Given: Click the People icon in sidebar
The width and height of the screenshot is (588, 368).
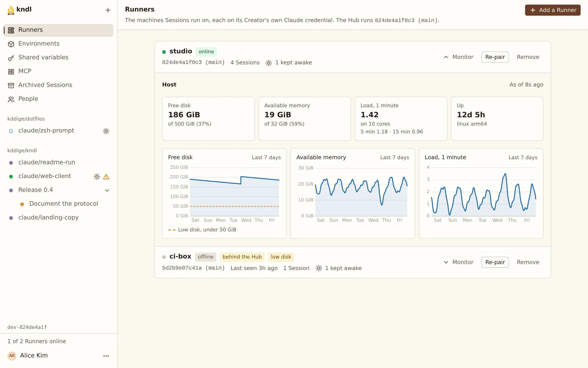Looking at the screenshot, I should [11, 99].
